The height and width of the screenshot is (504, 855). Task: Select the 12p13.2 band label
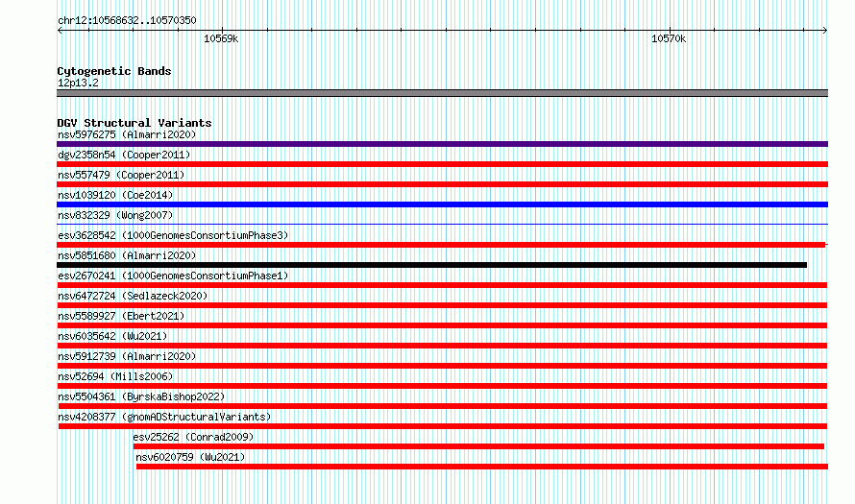point(78,83)
